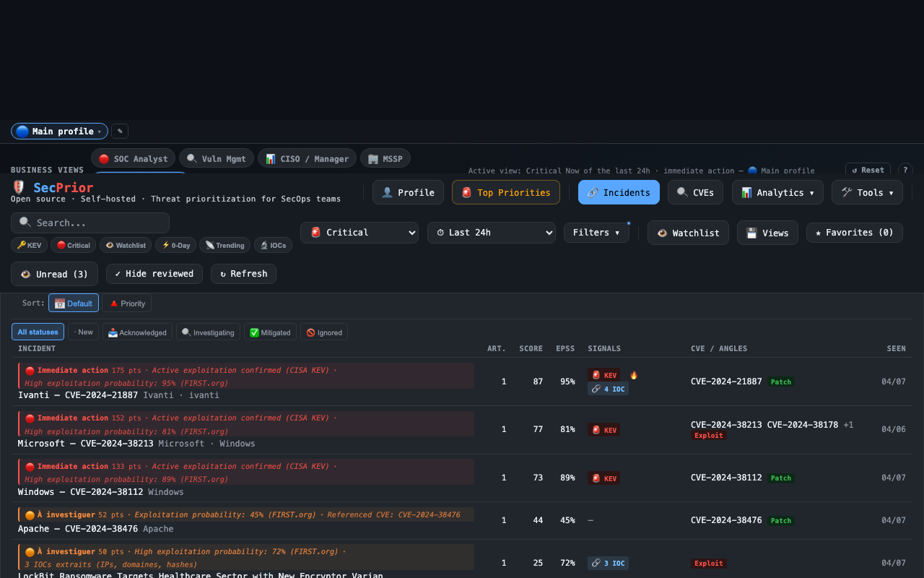Toggle the Unread (3) filter

click(x=54, y=274)
